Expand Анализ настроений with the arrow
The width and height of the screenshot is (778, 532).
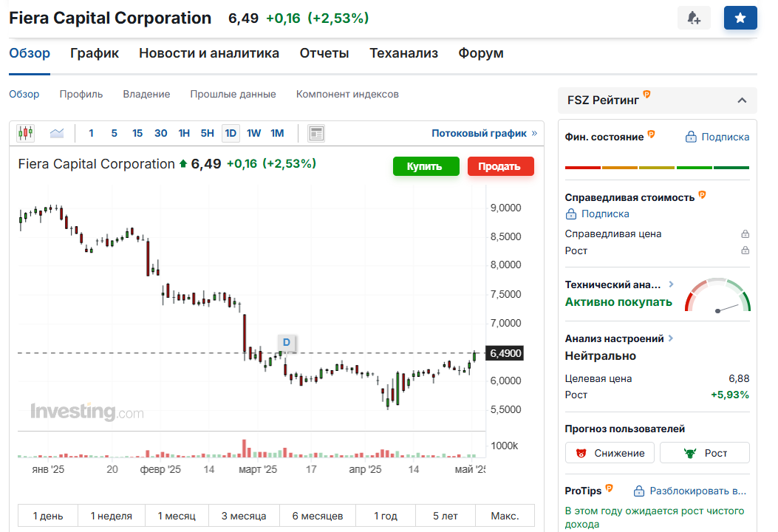click(670, 338)
